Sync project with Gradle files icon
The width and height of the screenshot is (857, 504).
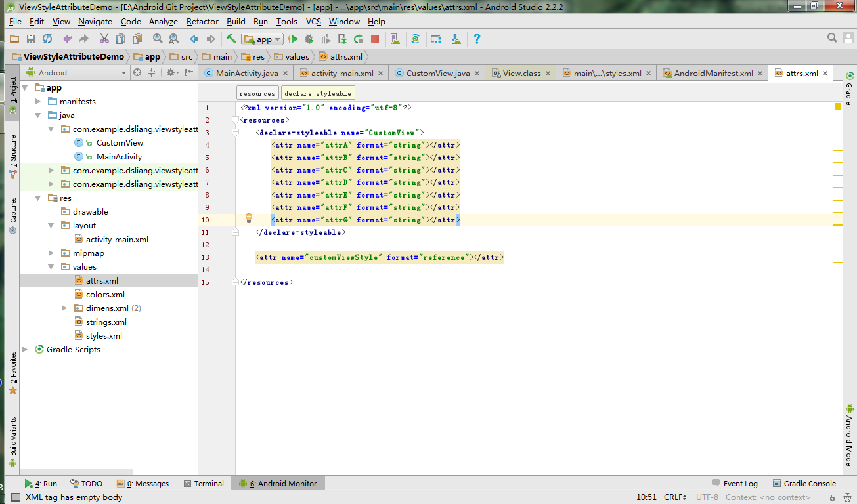click(x=416, y=39)
